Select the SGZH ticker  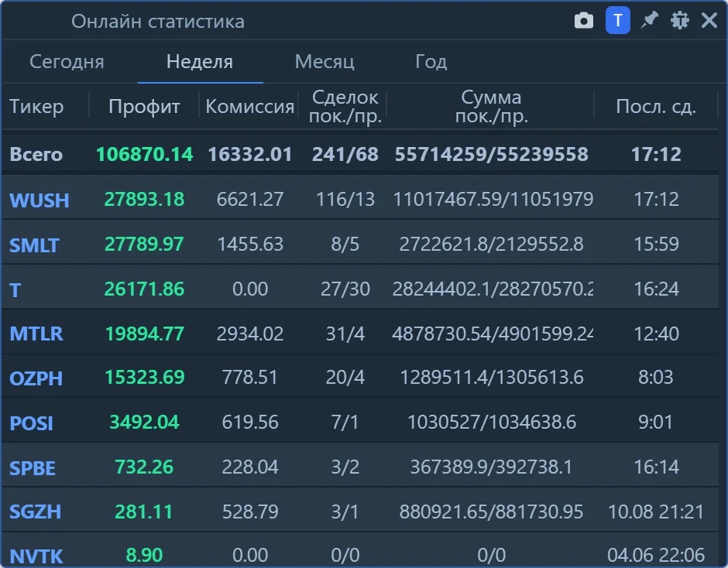(x=36, y=512)
